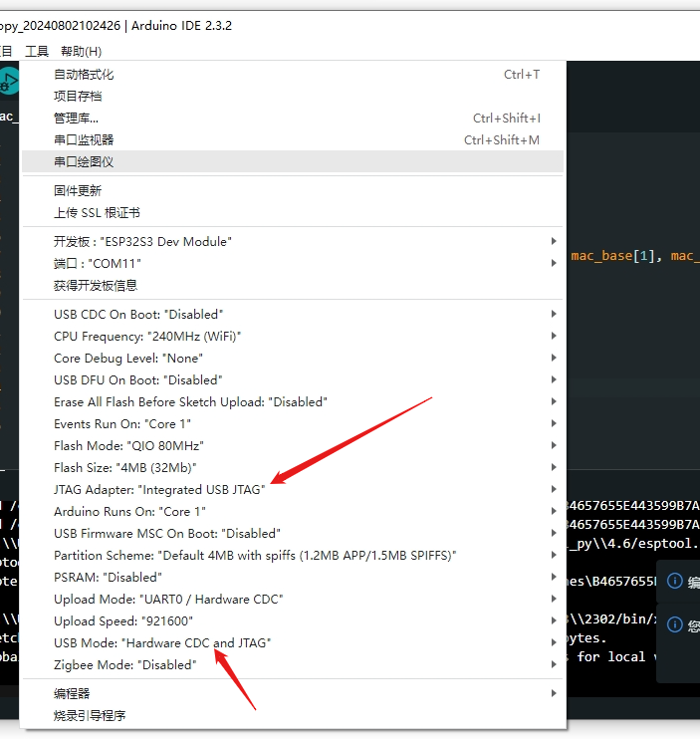Image resolution: width=700 pixels, height=739 pixels.
Task: Click 烧录引导程序 burn bootloader entry
Action: click(293, 715)
